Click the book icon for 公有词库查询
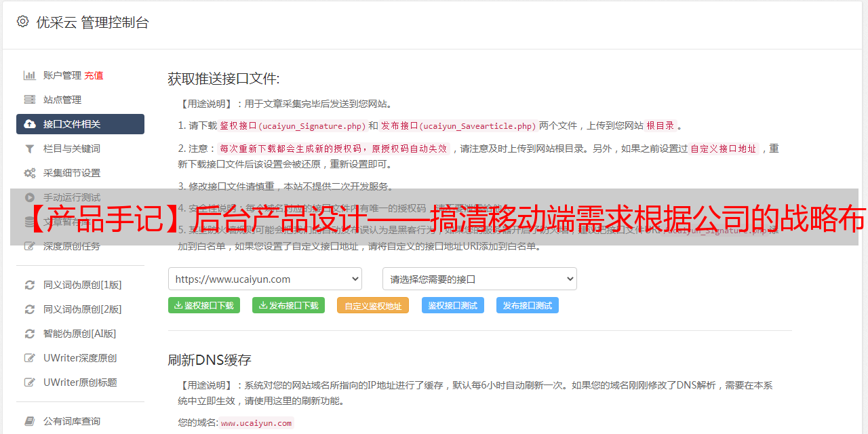This screenshot has height=434, width=868. click(x=30, y=421)
